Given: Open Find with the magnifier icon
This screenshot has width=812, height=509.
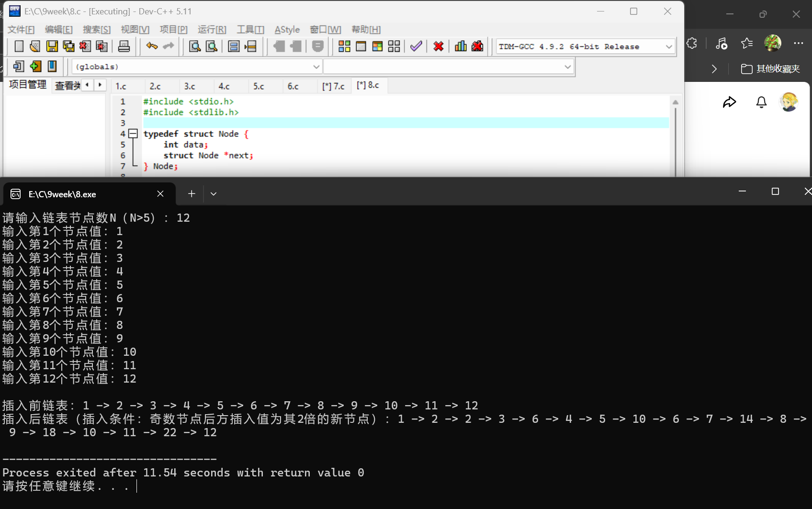Looking at the screenshot, I should click(x=195, y=46).
